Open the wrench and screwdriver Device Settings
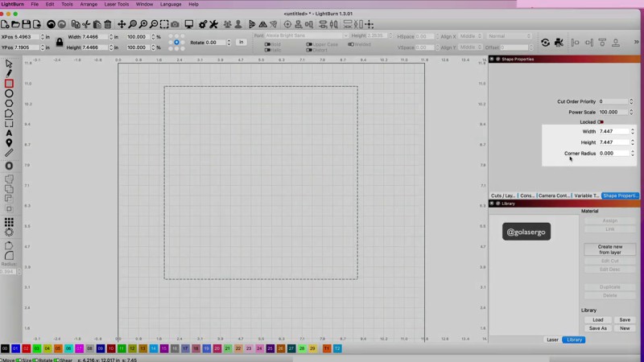 coord(215,24)
